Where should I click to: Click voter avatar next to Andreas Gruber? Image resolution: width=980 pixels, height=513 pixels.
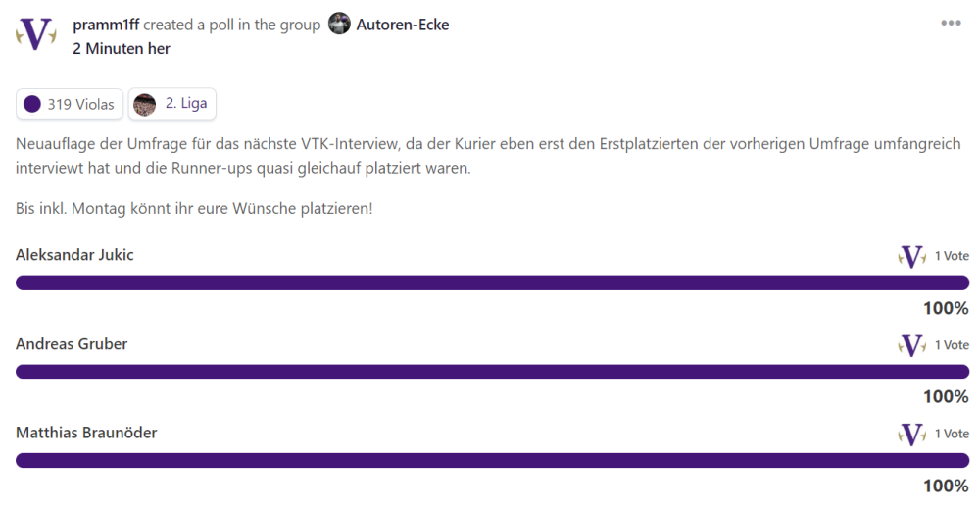[912, 345]
